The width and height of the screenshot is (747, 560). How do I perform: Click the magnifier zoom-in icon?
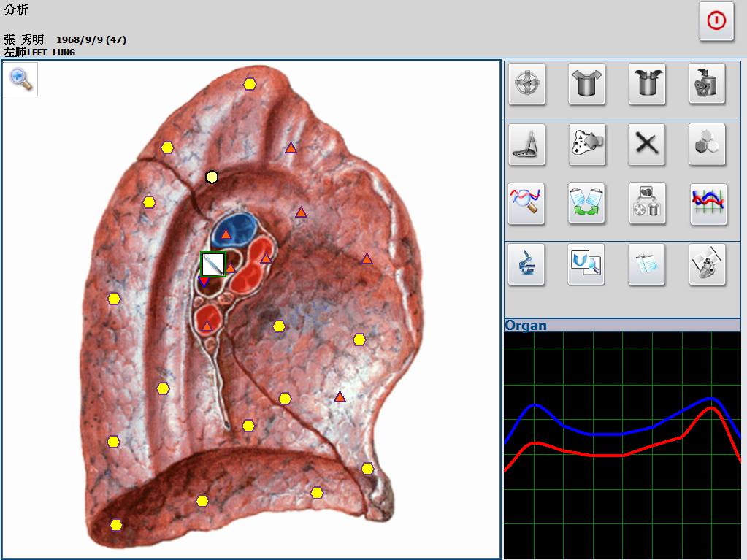click(21, 80)
